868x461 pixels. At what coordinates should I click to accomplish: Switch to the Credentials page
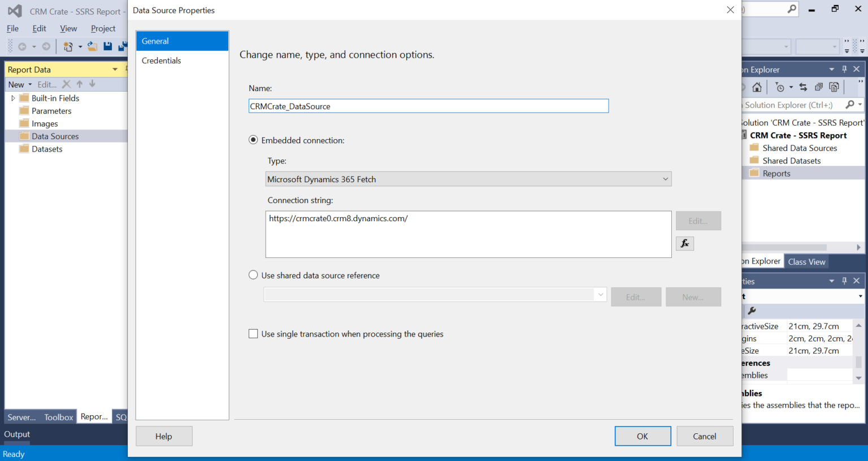pyautogui.click(x=162, y=61)
